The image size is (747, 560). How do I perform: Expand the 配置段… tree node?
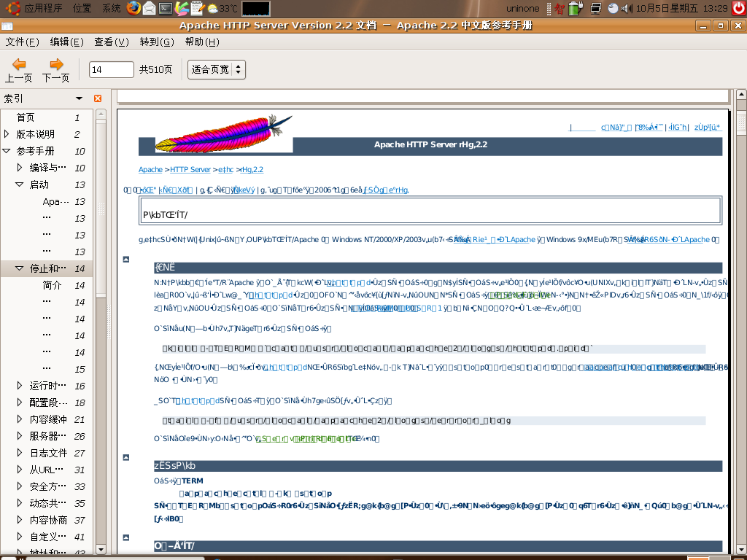click(20, 402)
